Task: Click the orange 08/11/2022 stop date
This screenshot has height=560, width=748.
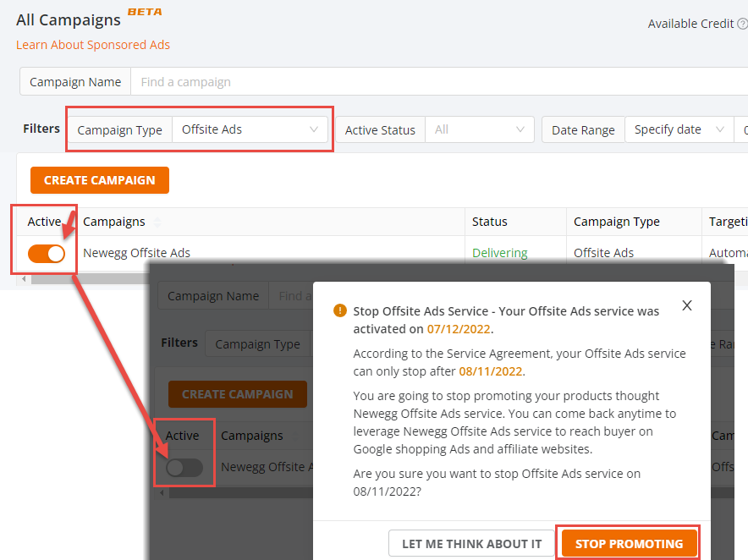Action: (x=491, y=371)
